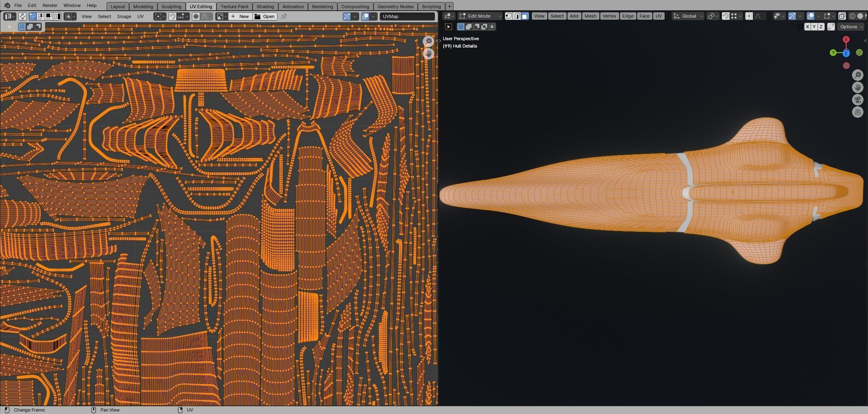Select UV edge select mode
This screenshot has height=414, width=868.
(x=41, y=16)
